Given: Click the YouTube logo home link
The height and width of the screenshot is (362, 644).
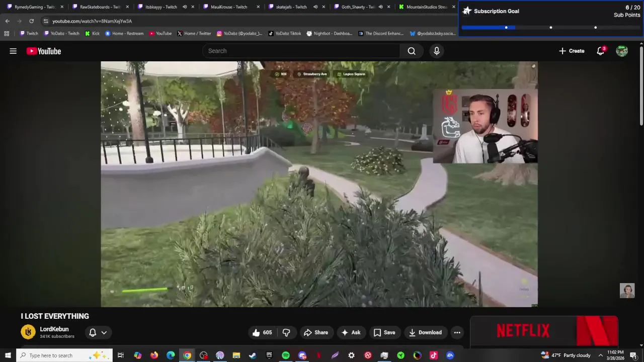Looking at the screenshot, I should [x=44, y=51].
